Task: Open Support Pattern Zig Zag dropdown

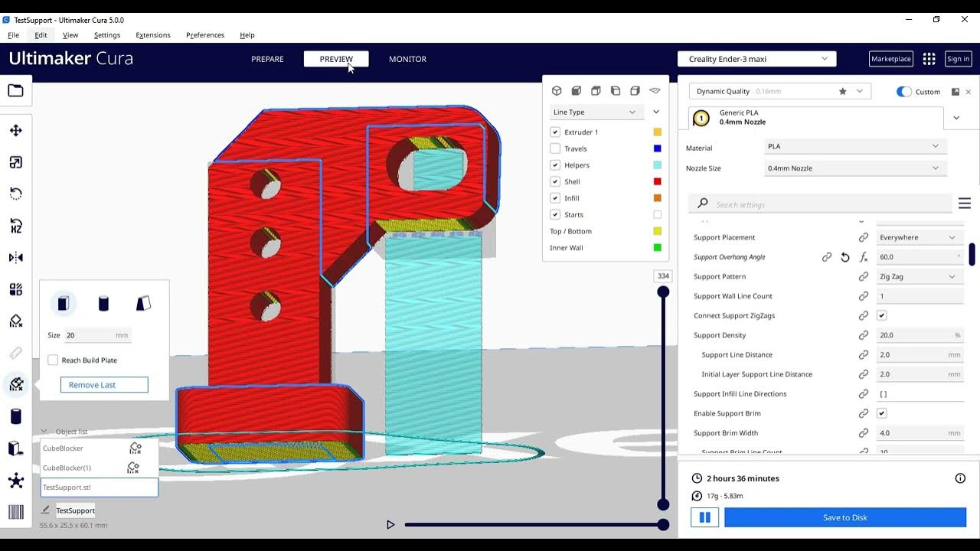Action: pyautogui.click(x=920, y=276)
